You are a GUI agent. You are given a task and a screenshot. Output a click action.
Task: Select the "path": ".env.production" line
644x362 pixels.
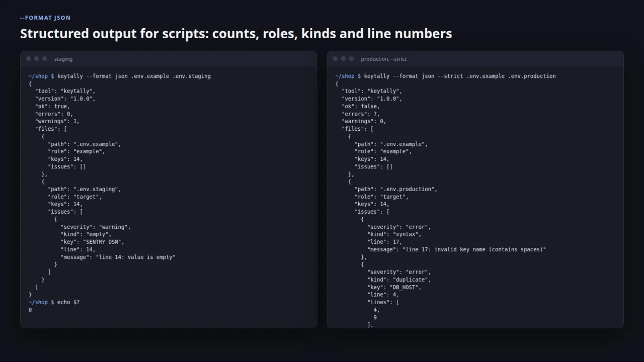coord(396,189)
